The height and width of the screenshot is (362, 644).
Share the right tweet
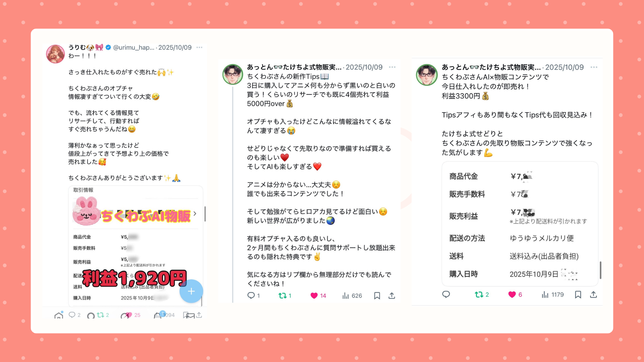pos(593,295)
